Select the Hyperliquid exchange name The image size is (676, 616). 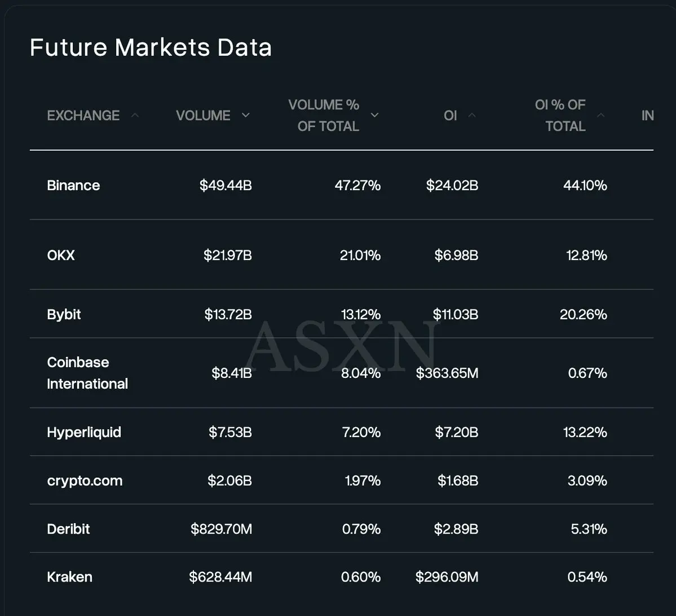[x=84, y=432]
